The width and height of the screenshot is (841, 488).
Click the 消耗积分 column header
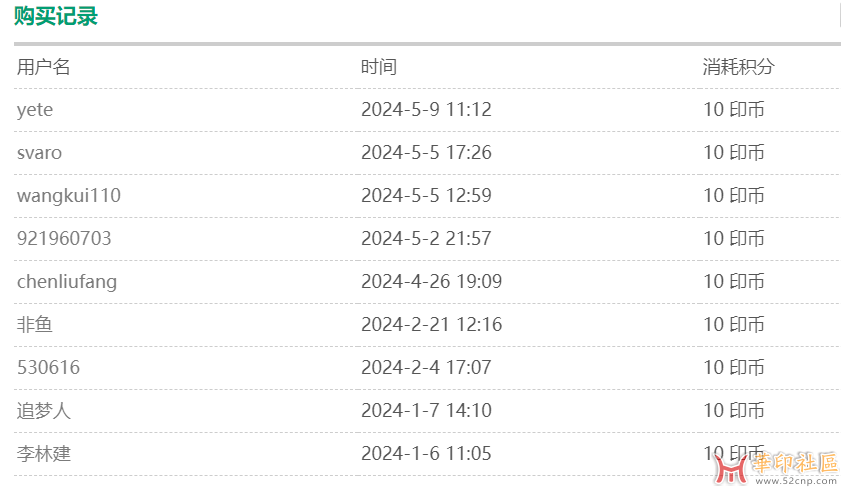click(x=739, y=67)
